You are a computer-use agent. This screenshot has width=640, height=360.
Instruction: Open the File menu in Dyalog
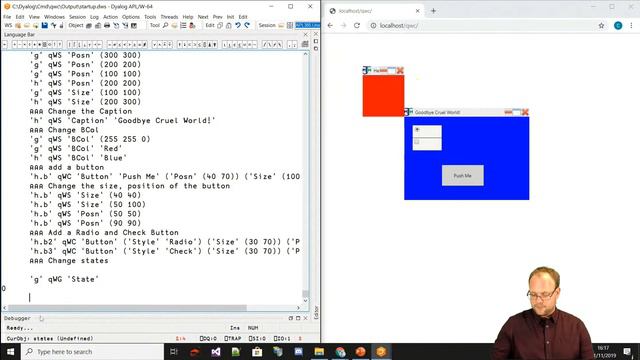7,17
